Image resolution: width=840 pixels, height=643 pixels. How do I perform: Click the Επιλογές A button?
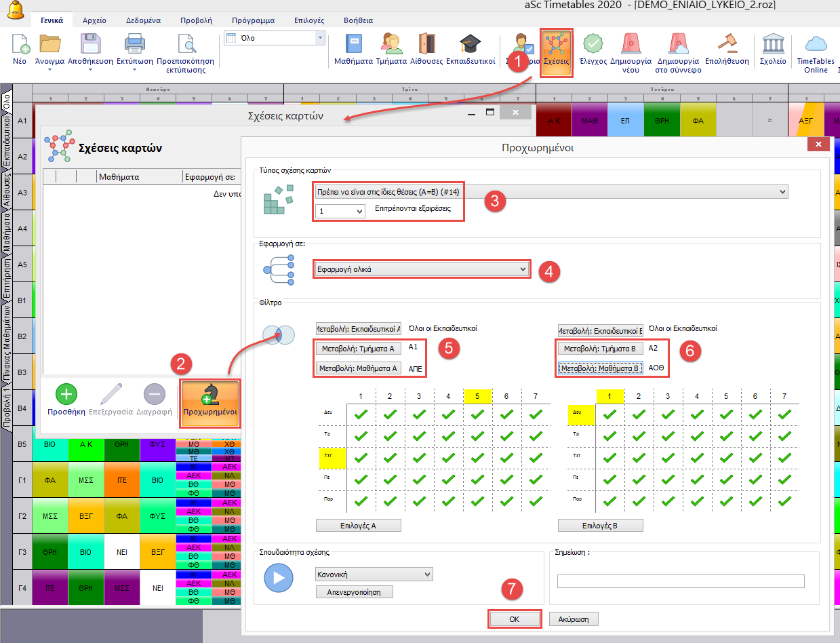click(359, 525)
